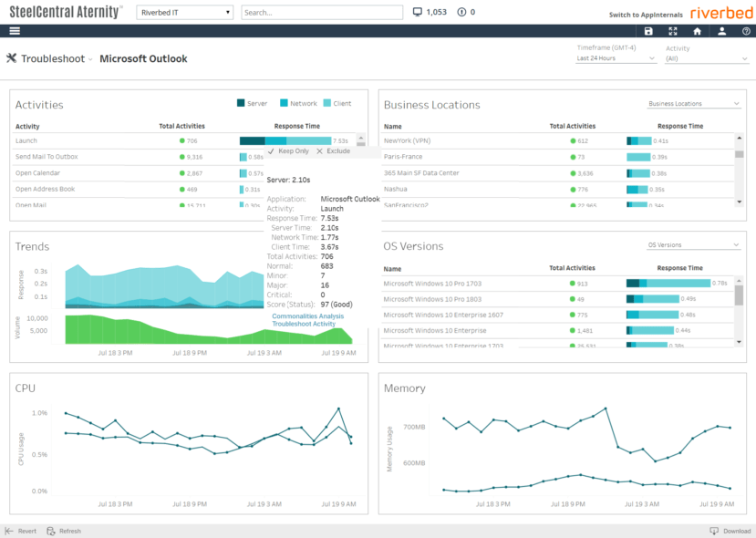The height and width of the screenshot is (538, 756).
Task: Click the Refresh button
Action: (x=64, y=531)
